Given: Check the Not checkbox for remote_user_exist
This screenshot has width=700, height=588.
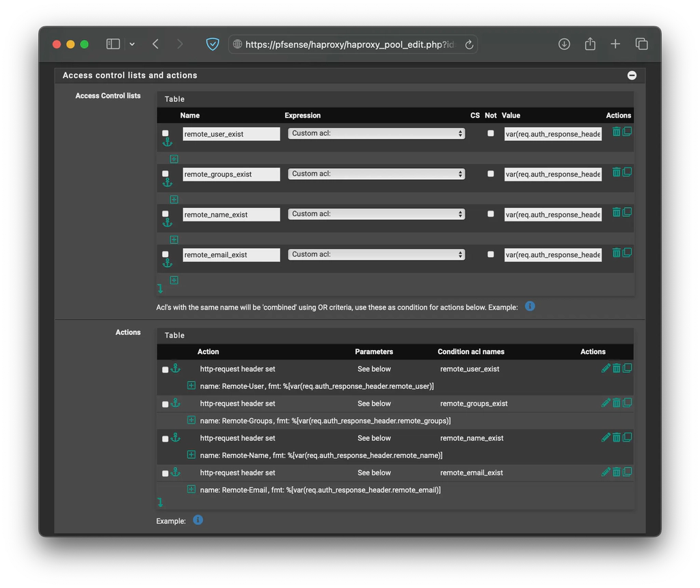Looking at the screenshot, I should tap(489, 133).
